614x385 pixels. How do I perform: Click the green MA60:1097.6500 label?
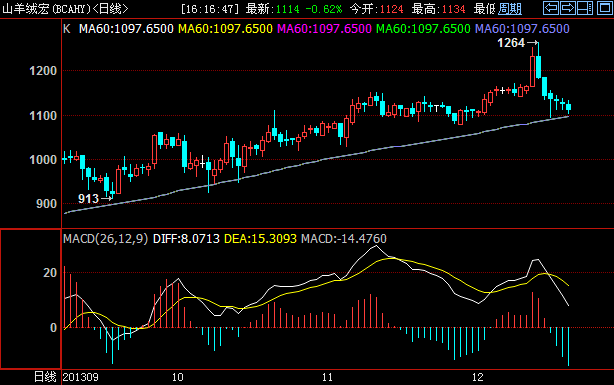tap(423, 29)
